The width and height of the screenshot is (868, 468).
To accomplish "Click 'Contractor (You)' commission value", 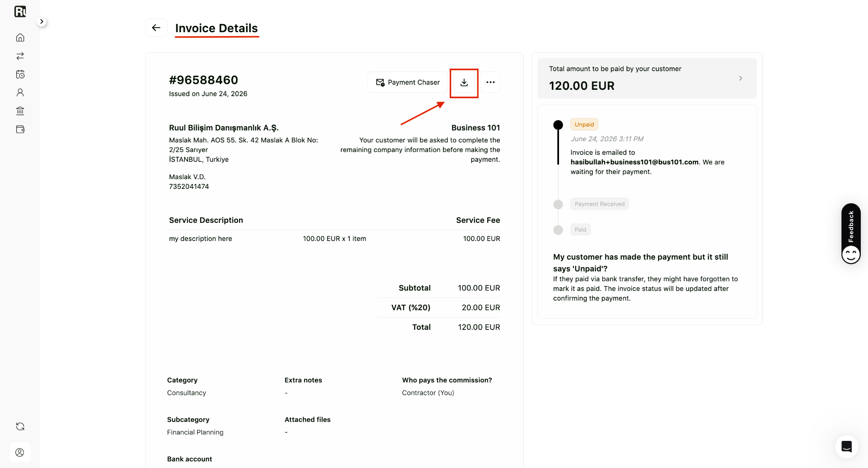I will coord(428,393).
